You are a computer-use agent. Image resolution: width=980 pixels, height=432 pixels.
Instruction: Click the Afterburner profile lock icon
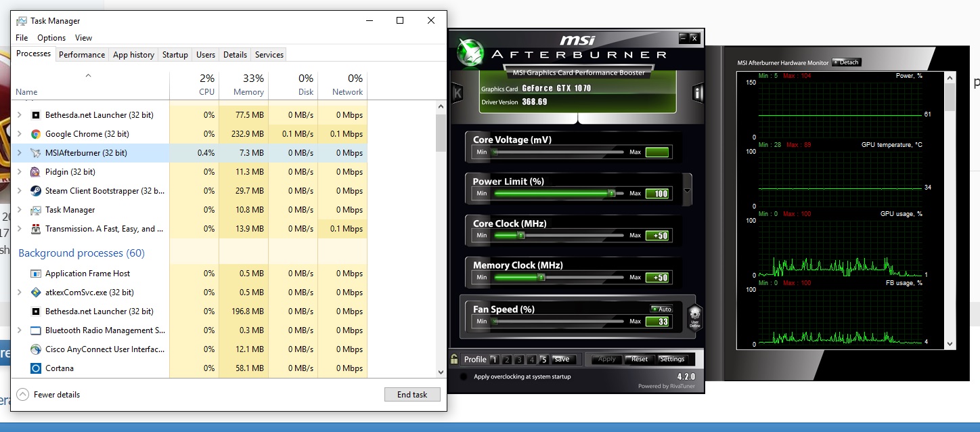pyautogui.click(x=455, y=359)
